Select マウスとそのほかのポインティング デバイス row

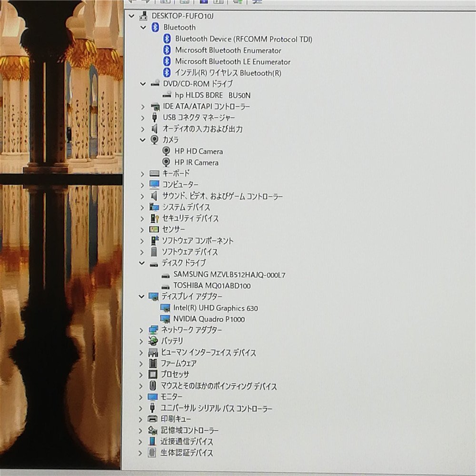click(218, 386)
